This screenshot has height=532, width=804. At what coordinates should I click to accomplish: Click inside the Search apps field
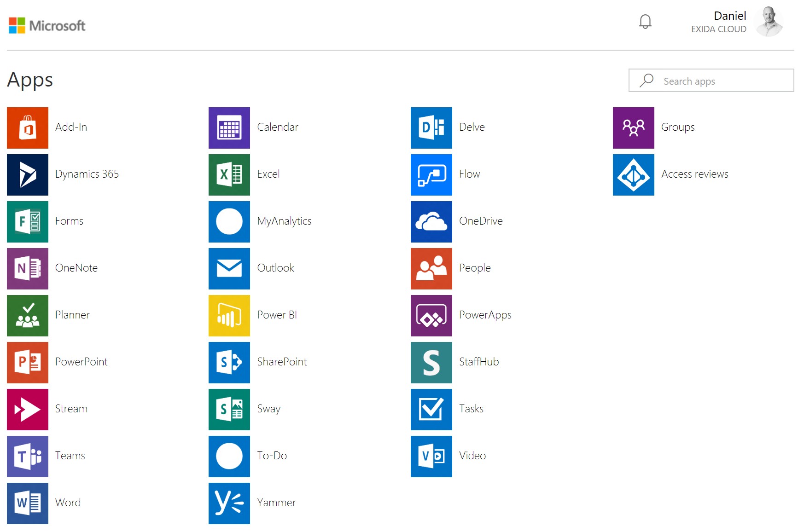(x=711, y=81)
